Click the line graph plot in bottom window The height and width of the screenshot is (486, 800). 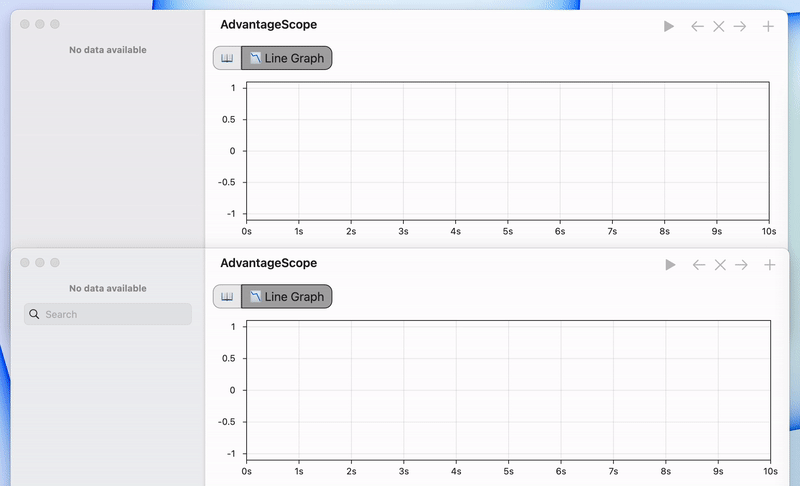click(x=508, y=390)
